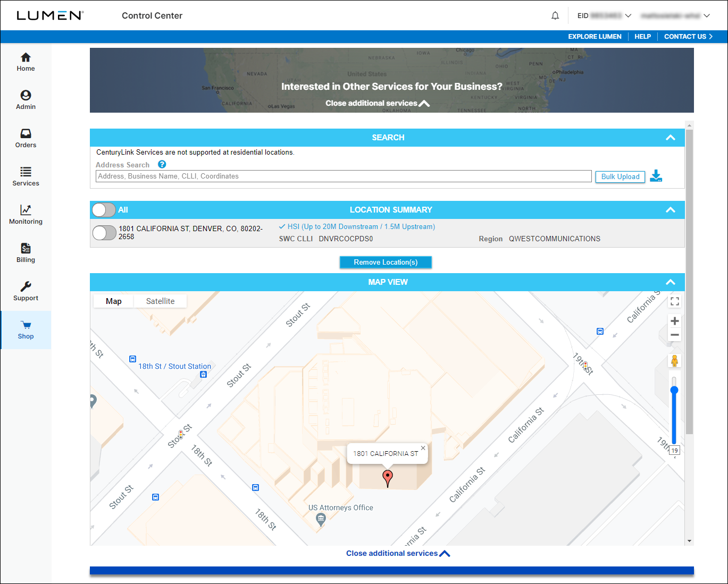728x584 pixels.
Task: Switch to the Satellite view tab
Action: pos(160,301)
